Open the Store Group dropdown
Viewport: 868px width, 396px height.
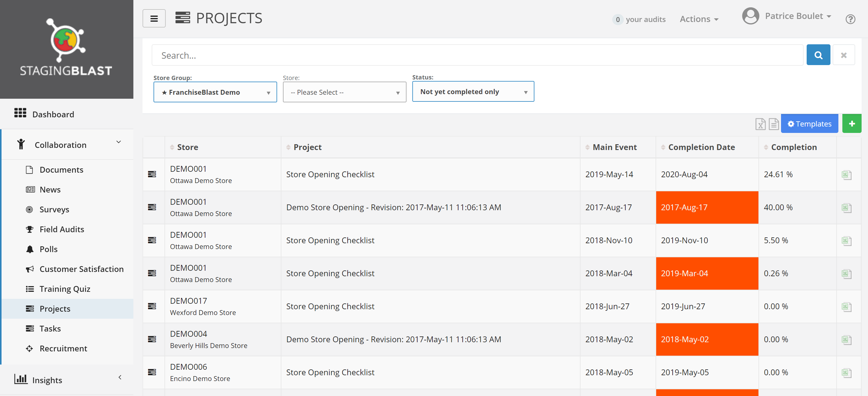click(x=215, y=92)
